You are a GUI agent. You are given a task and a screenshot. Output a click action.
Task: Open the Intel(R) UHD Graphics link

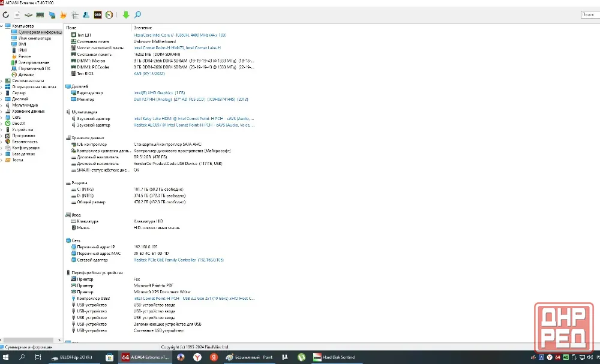coord(159,93)
